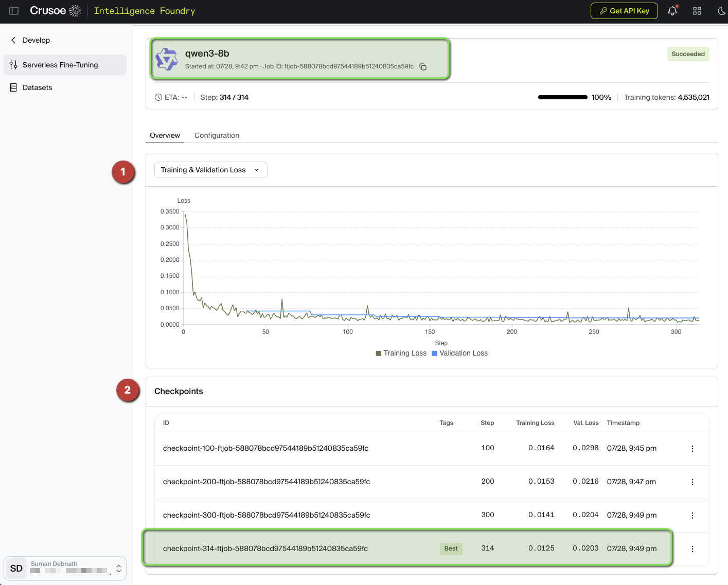This screenshot has height=585, width=728.
Task: Toggle the sidebar collapse icon
Action: (14, 11)
